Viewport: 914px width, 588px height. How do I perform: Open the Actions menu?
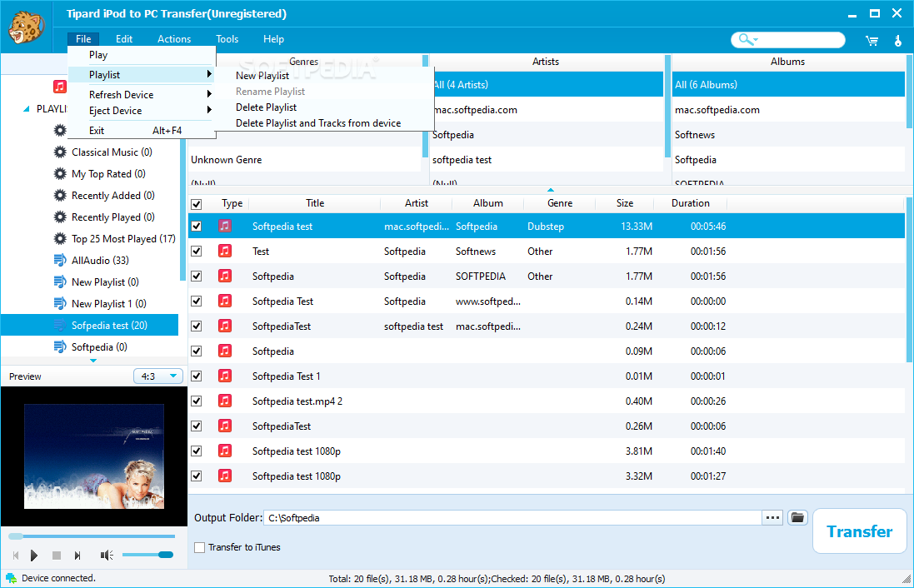click(x=174, y=39)
